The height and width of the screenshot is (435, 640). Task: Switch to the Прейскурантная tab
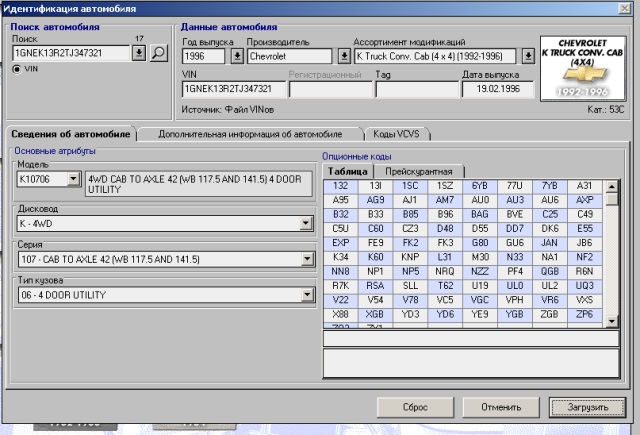click(419, 171)
